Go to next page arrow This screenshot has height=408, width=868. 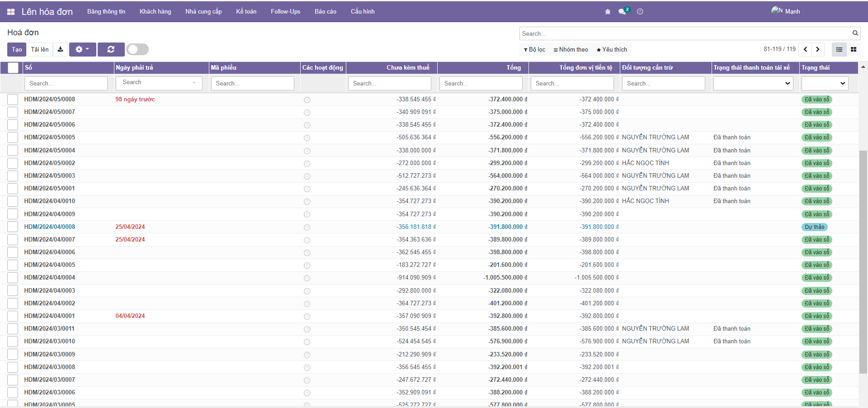click(x=818, y=49)
